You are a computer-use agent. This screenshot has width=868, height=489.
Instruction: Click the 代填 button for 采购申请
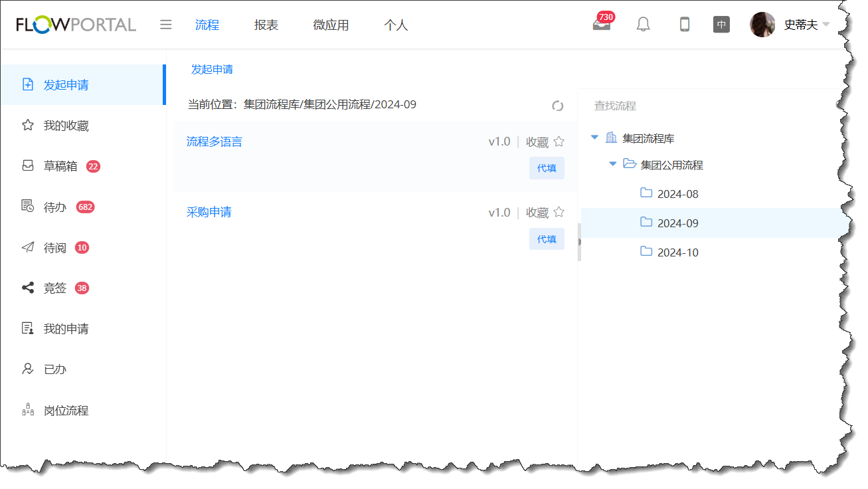[x=547, y=239]
